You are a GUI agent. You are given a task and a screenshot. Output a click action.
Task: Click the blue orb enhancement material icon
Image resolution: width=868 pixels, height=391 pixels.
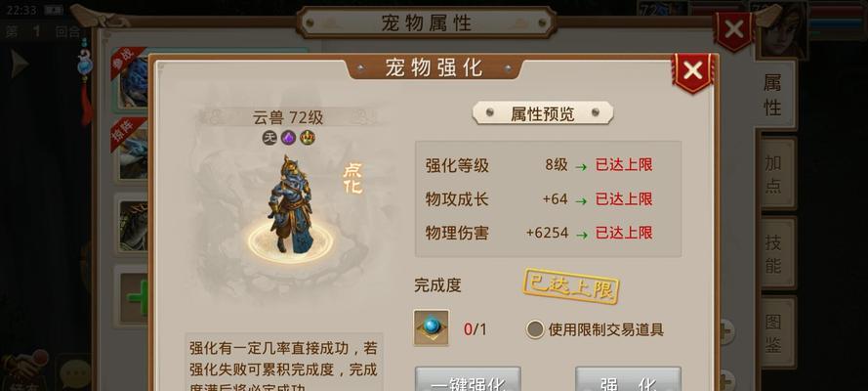pyautogui.click(x=432, y=327)
